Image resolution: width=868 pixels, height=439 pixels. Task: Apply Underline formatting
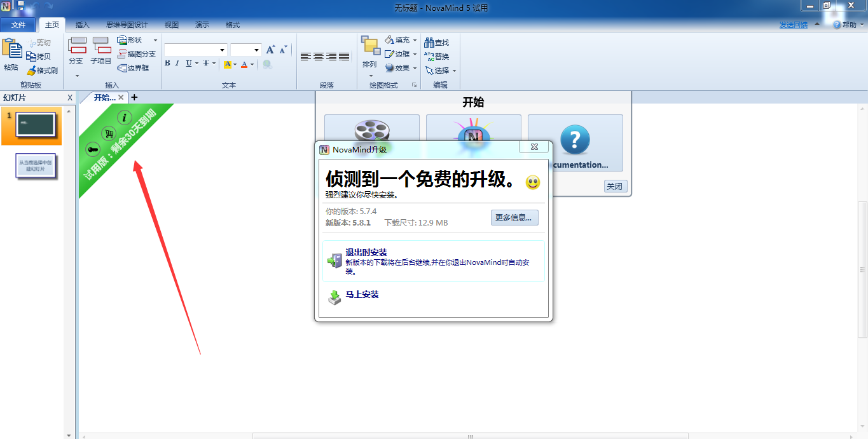click(189, 64)
